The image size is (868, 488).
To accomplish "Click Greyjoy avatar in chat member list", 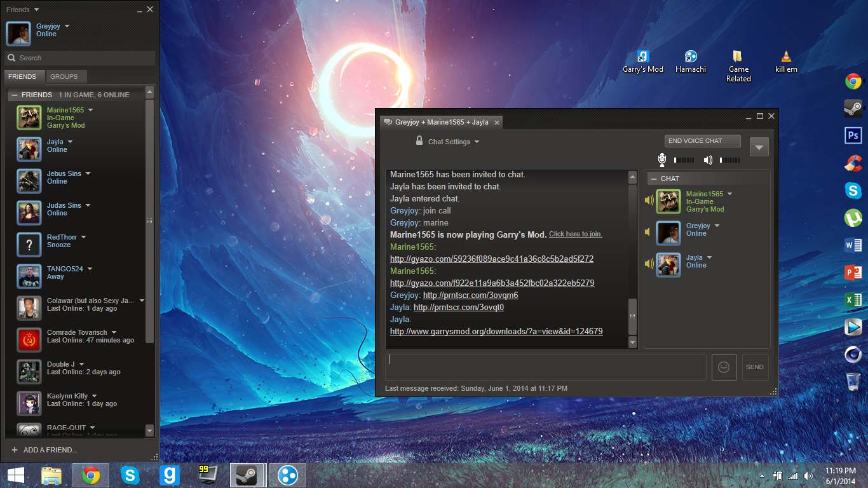I will pyautogui.click(x=668, y=233).
